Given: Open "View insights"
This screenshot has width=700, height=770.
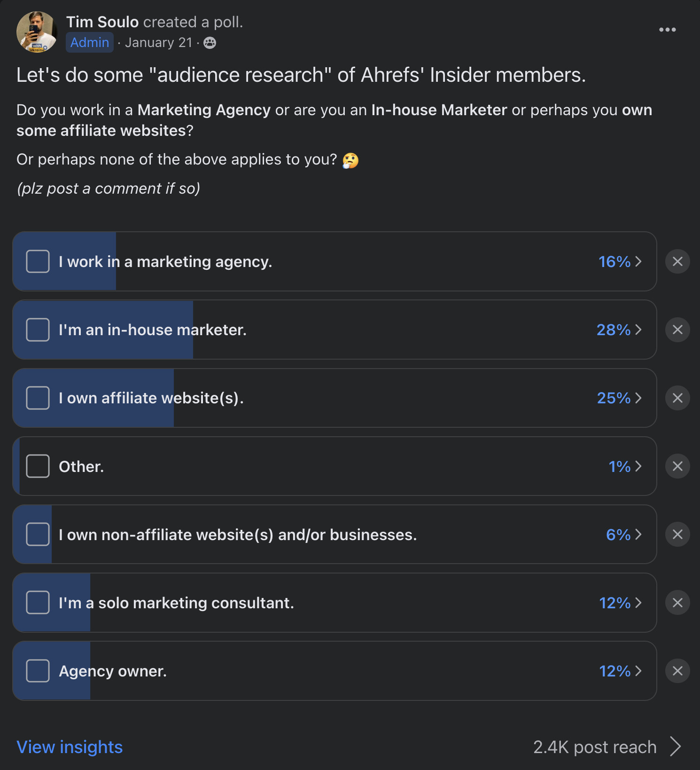Looking at the screenshot, I should point(69,746).
